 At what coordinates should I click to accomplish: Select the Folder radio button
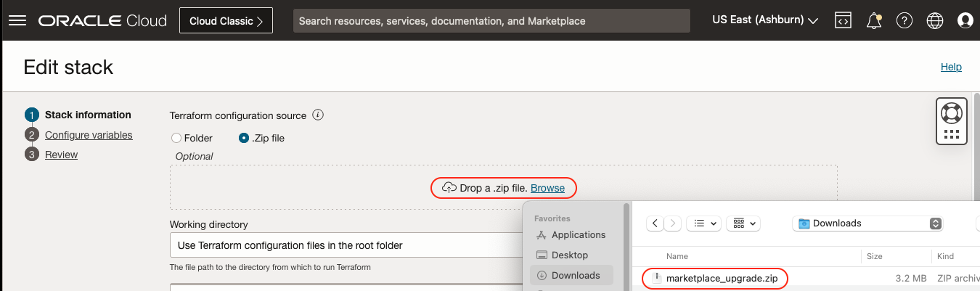tap(176, 138)
